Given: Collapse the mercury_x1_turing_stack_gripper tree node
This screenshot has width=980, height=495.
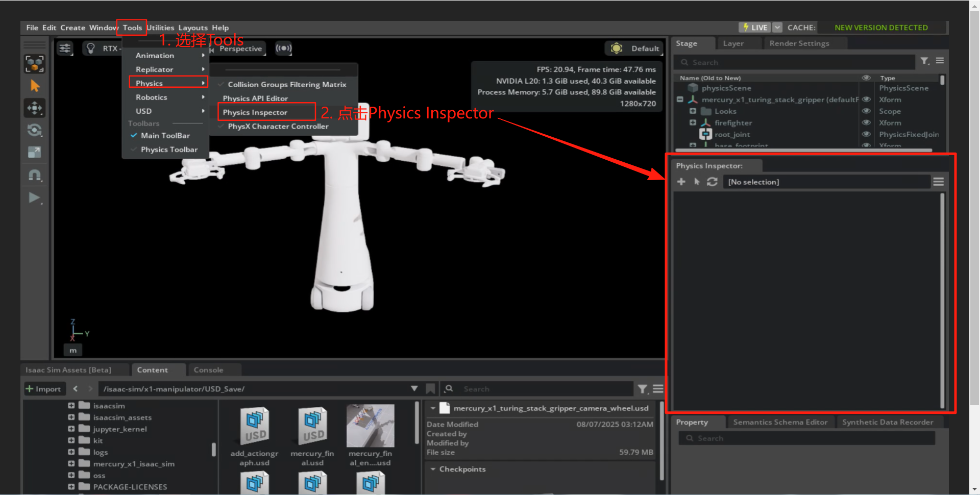Looking at the screenshot, I should 680,100.
